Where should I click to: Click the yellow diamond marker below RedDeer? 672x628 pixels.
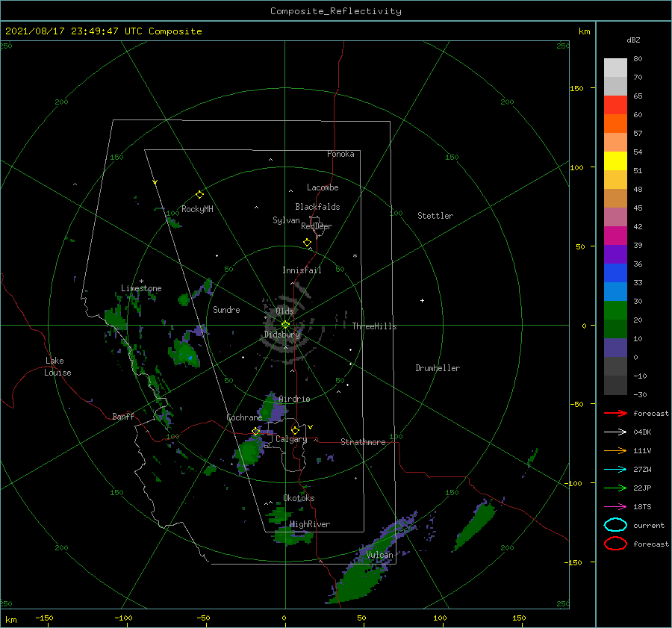307,243
